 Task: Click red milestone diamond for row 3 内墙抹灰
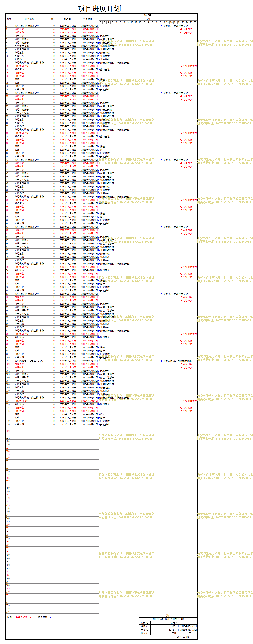click(181, 33)
